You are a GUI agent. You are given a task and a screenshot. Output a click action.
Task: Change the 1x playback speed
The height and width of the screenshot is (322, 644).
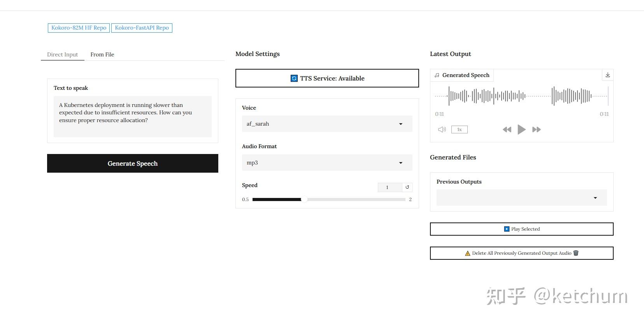(x=459, y=129)
